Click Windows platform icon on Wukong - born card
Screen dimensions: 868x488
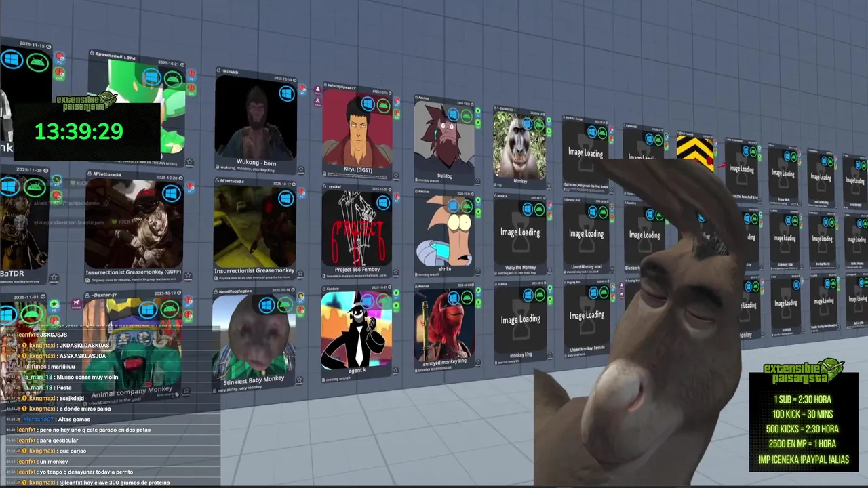click(286, 93)
